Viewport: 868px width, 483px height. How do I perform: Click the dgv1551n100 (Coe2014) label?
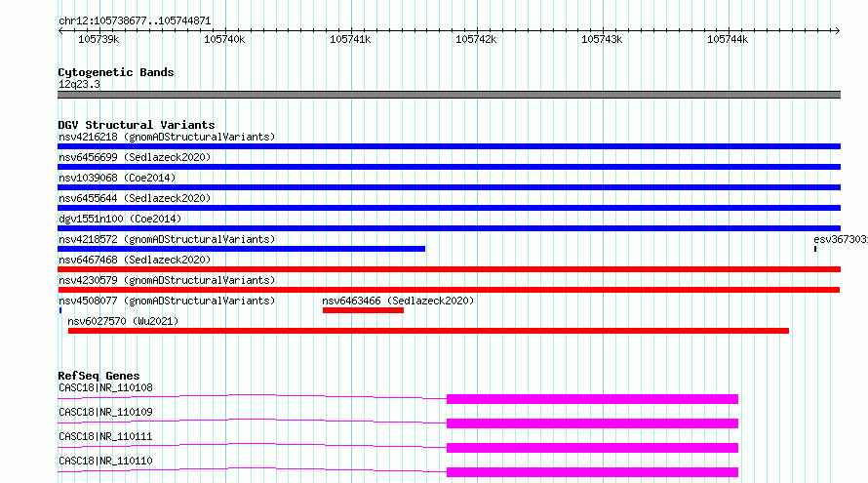120,219
